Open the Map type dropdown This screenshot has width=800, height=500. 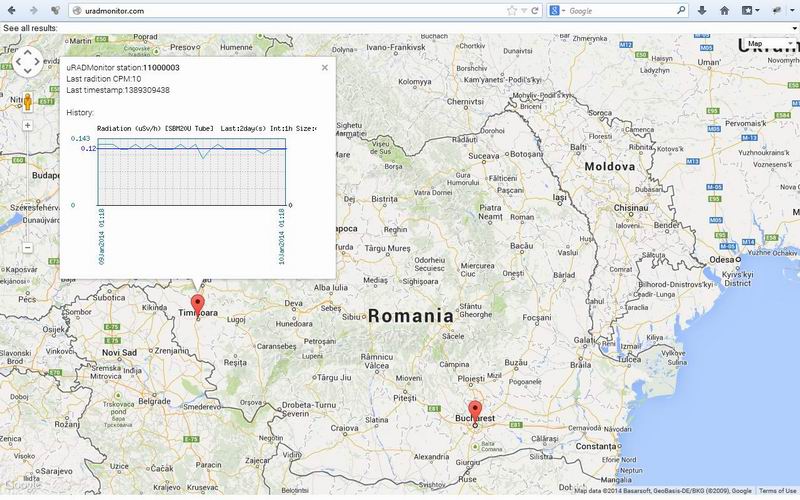click(x=770, y=44)
